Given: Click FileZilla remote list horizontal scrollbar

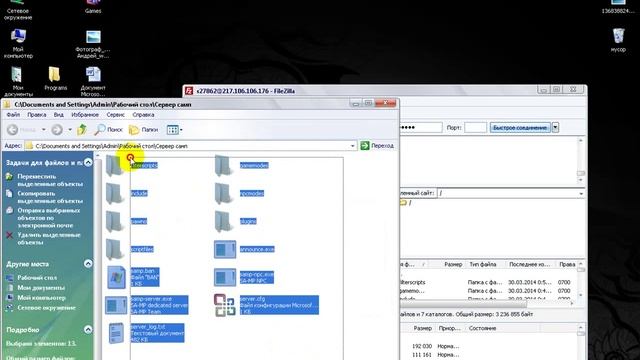Looking at the screenshot, I should tap(463, 304).
